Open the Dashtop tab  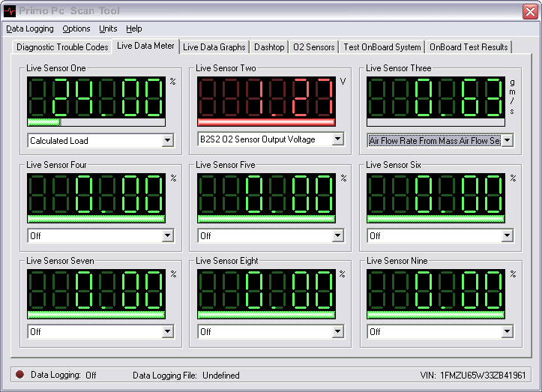pyautogui.click(x=269, y=47)
